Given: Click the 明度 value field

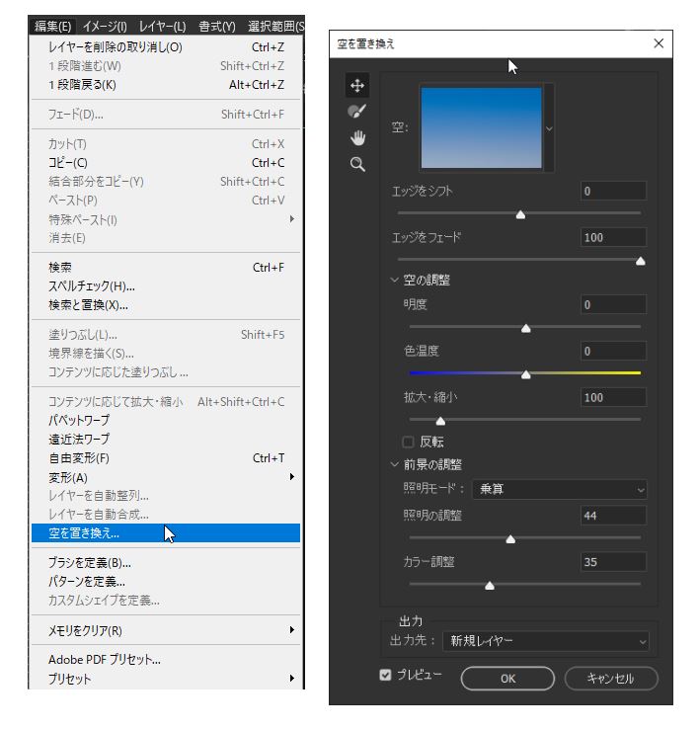Looking at the screenshot, I should point(613,305).
